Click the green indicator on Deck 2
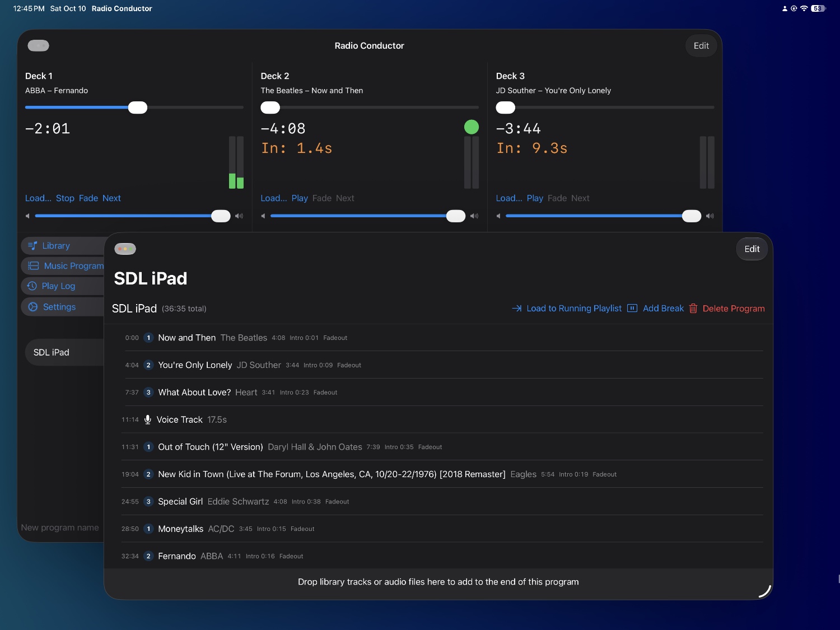The width and height of the screenshot is (840, 630). click(472, 127)
